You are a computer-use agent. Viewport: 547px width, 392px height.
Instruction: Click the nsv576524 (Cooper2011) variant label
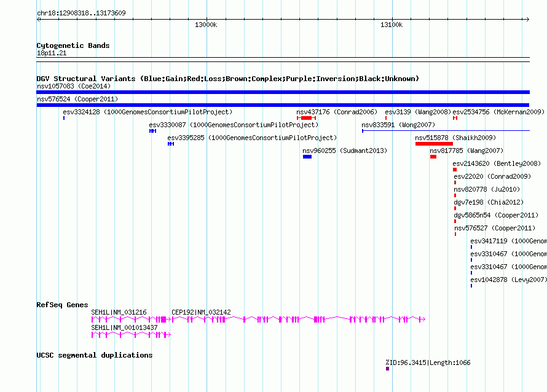pyautogui.click(x=77, y=99)
